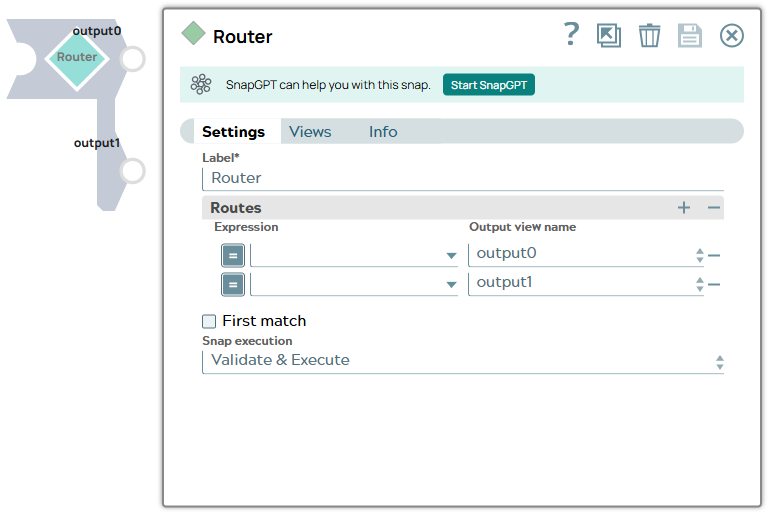This screenshot has height=518, width=768.
Task: Expand the second route expression dropdown
Action: [451, 285]
